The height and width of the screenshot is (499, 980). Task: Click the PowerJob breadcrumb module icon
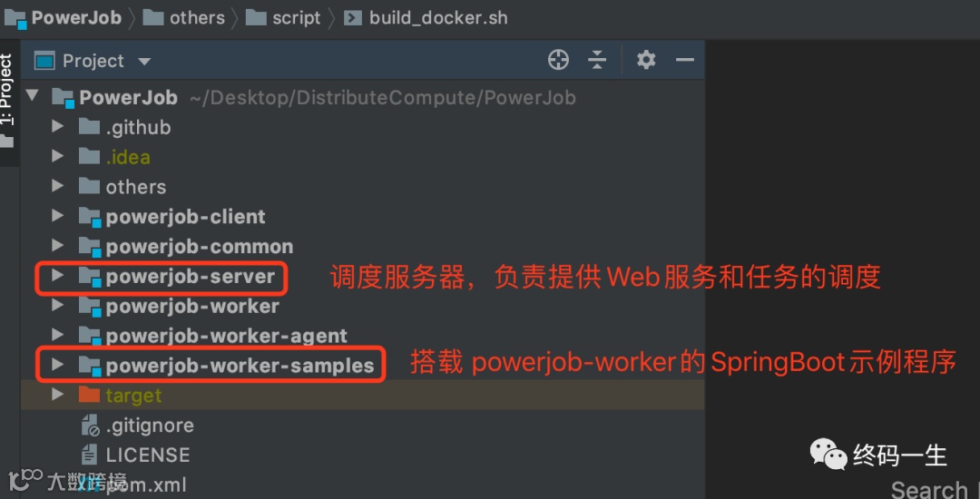(x=15, y=19)
